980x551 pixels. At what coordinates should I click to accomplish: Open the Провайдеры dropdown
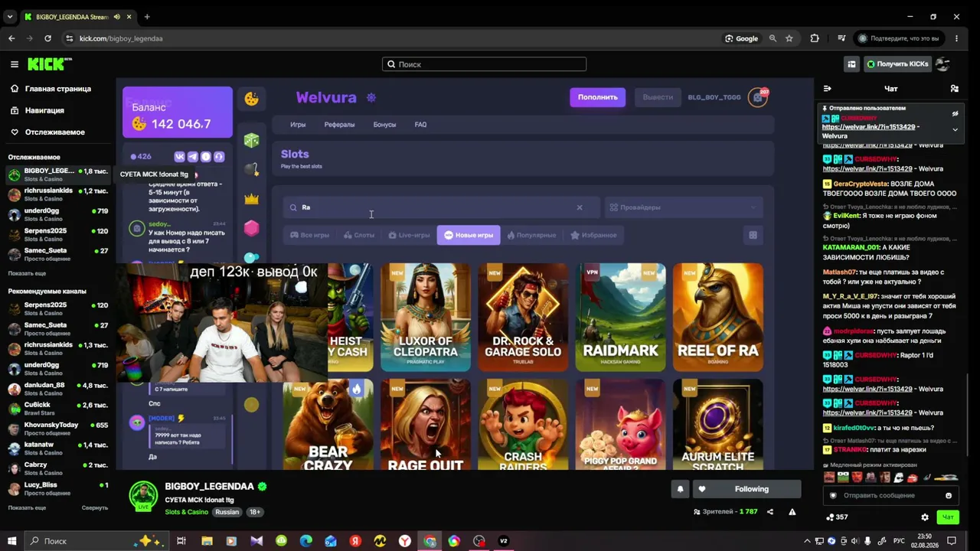pos(684,207)
